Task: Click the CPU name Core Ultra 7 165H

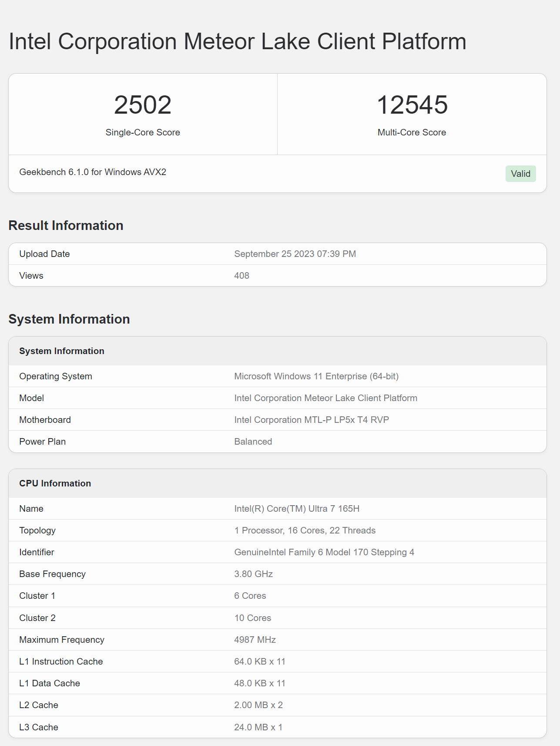Action: (296, 509)
